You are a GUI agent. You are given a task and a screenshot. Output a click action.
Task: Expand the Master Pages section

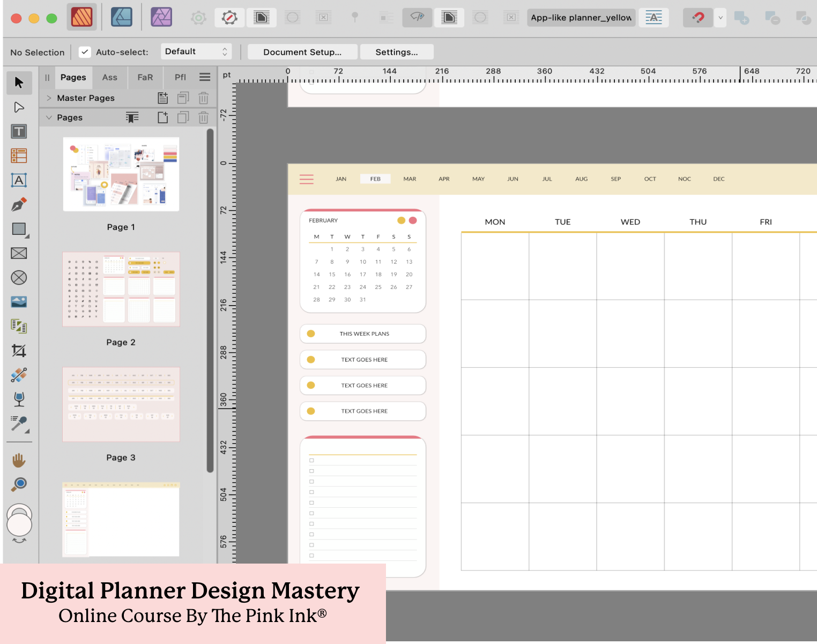[49, 98]
